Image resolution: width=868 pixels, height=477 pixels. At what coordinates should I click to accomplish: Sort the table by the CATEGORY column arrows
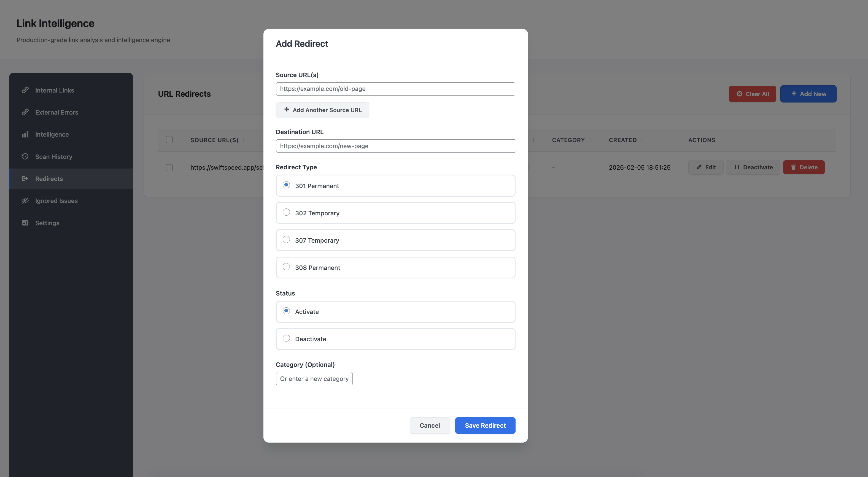point(590,140)
